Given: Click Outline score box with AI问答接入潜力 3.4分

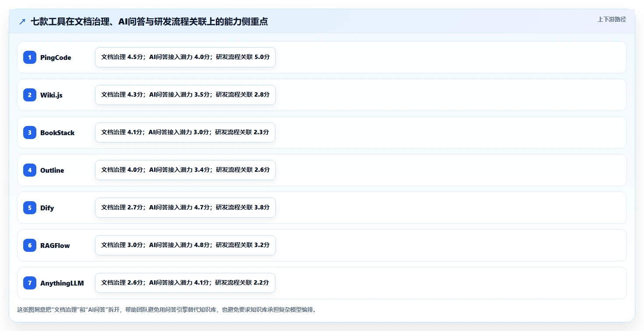Looking at the screenshot, I should [x=185, y=170].
